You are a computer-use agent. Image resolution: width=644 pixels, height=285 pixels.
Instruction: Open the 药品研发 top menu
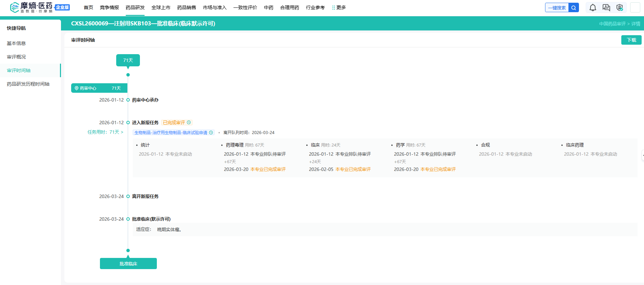[135, 7]
